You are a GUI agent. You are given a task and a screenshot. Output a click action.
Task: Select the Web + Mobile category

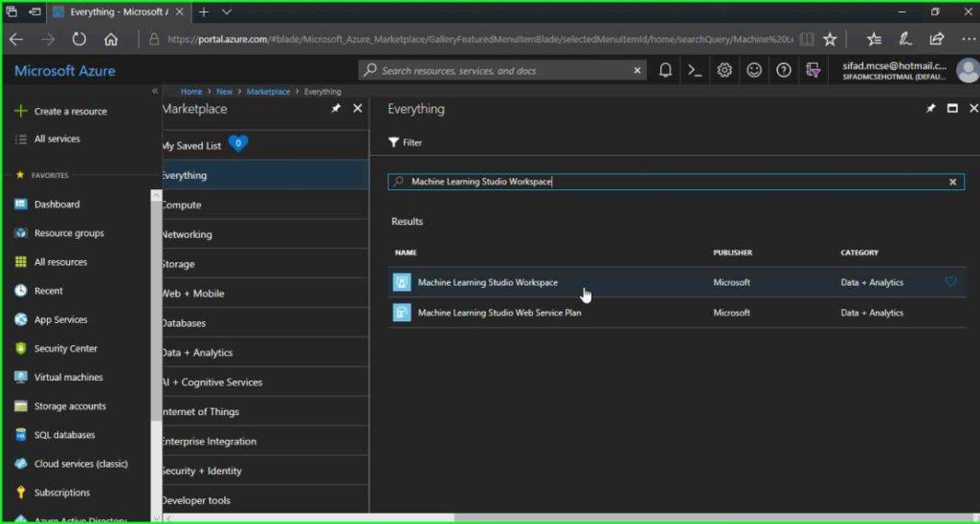pyautogui.click(x=266, y=293)
